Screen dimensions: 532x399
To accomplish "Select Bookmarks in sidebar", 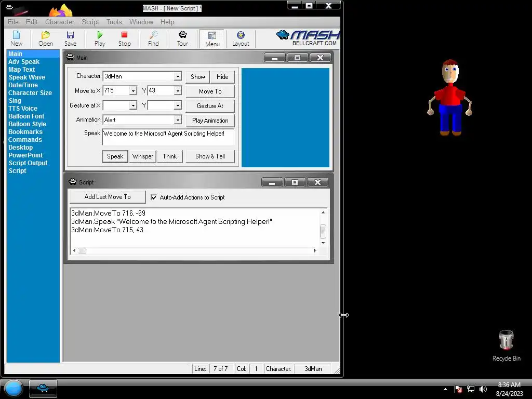I will pos(25,132).
